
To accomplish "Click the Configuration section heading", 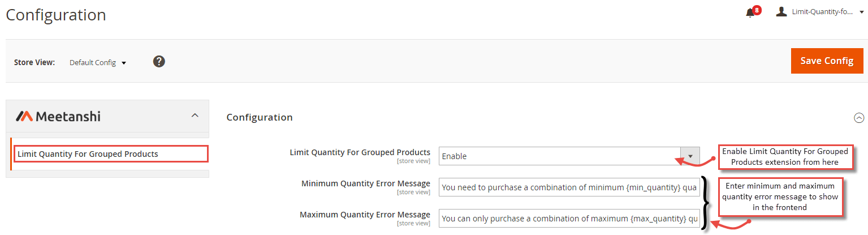I will [260, 117].
